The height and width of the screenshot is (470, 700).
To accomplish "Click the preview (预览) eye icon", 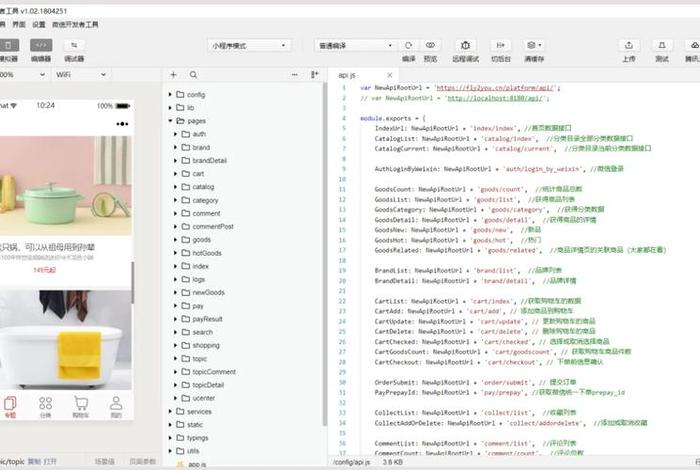I will coord(431,45).
